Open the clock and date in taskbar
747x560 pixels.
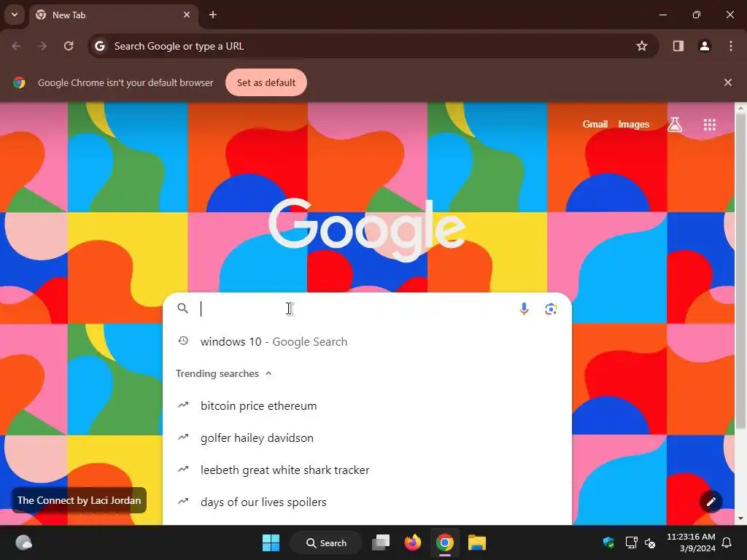(x=691, y=542)
